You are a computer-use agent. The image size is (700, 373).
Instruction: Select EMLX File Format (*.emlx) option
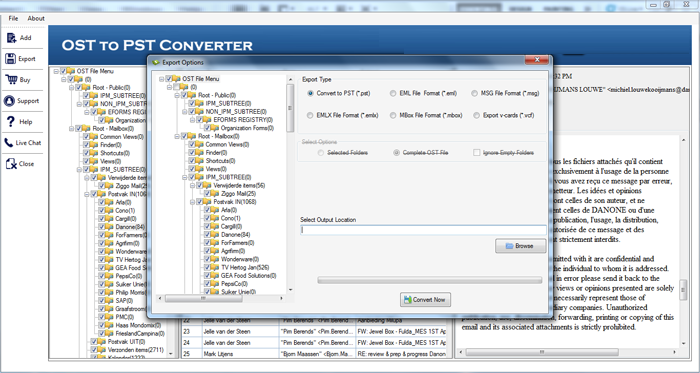310,115
